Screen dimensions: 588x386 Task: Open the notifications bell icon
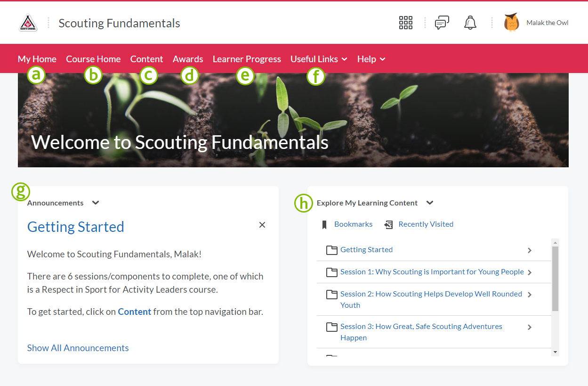[470, 23]
